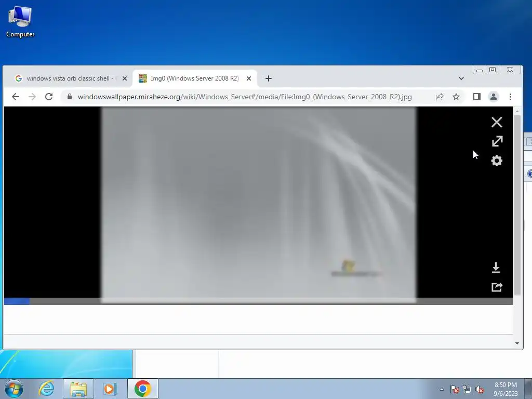Open Windows Explorer from taskbar

click(x=78, y=389)
